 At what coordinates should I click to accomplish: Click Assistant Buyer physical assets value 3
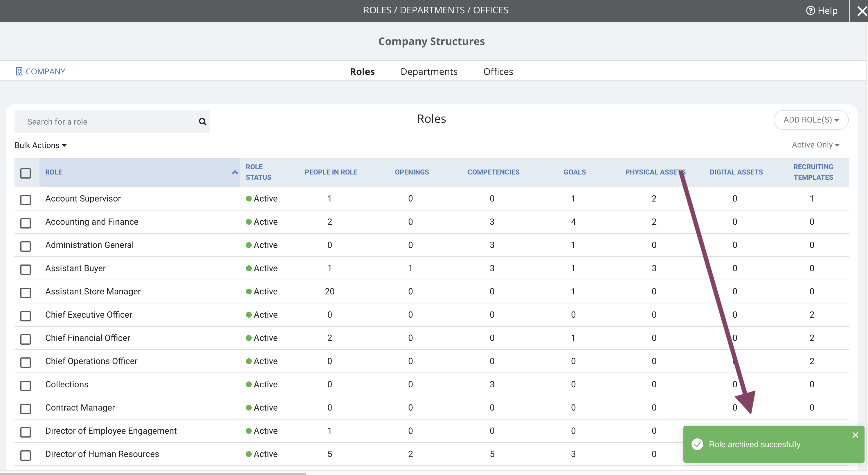point(654,268)
